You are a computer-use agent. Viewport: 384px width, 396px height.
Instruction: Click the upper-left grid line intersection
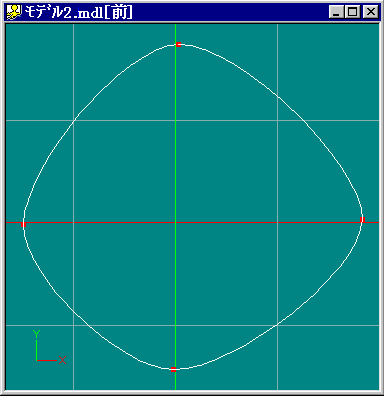(x=73, y=120)
